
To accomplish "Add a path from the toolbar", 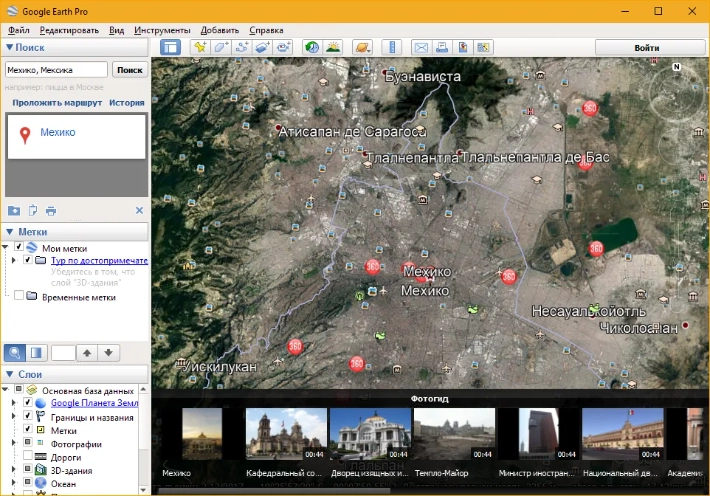I will tap(241, 47).
